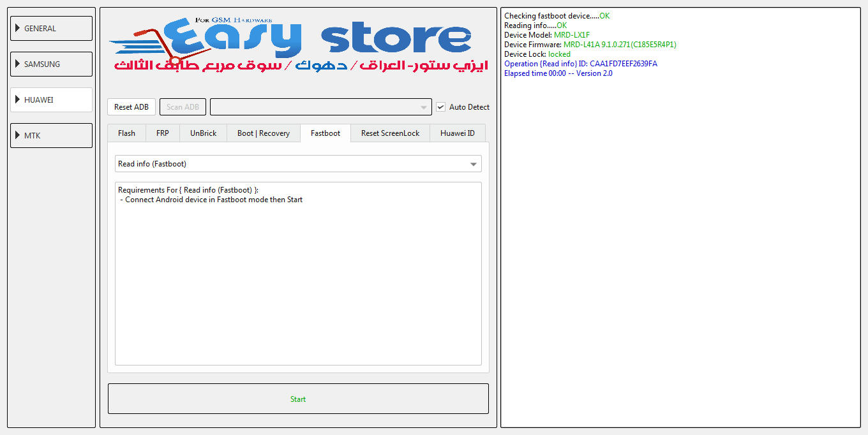Click the Device Model MRD-LX1F log line
Viewport: 868px width, 435px height.
point(546,35)
